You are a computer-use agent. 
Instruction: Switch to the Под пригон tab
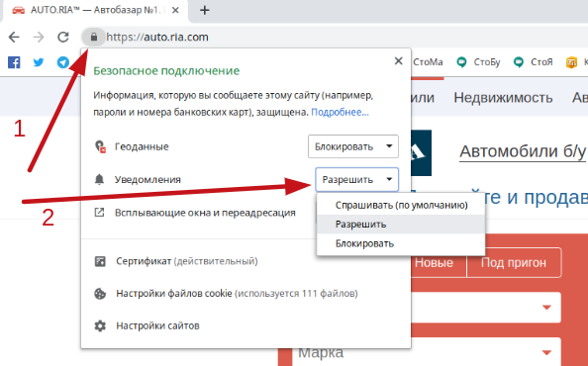[x=514, y=262]
